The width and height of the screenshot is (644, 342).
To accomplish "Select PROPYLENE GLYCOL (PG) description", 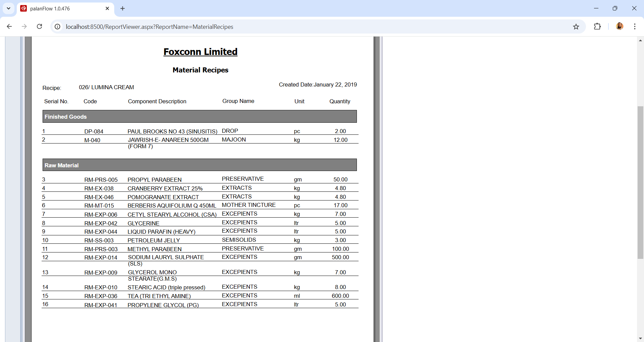I will (x=163, y=305).
